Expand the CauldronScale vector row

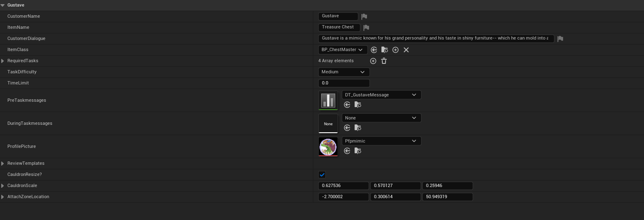(3, 186)
